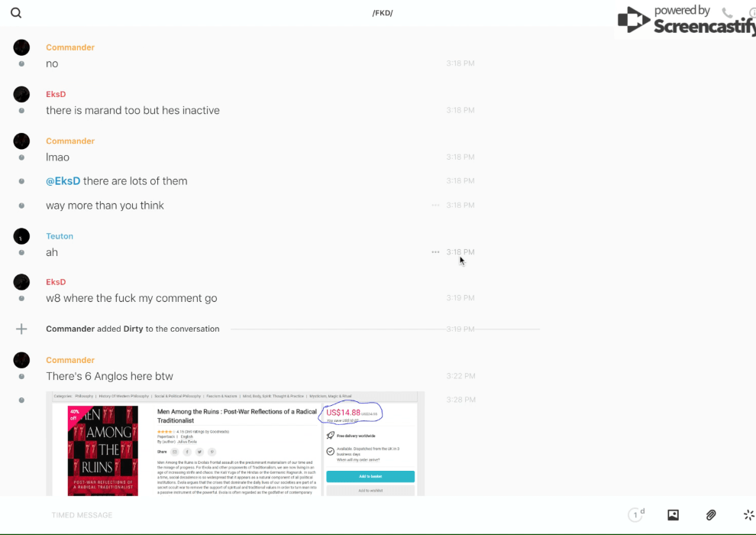This screenshot has height=535, width=756.
Task: Click the paperclip attach file icon
Action: point(711,515)
